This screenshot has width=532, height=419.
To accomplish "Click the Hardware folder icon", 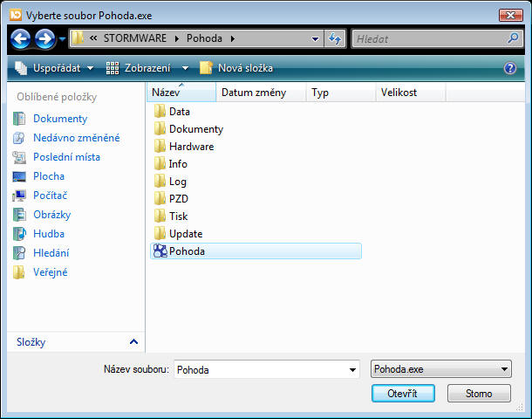I will 160,147.
